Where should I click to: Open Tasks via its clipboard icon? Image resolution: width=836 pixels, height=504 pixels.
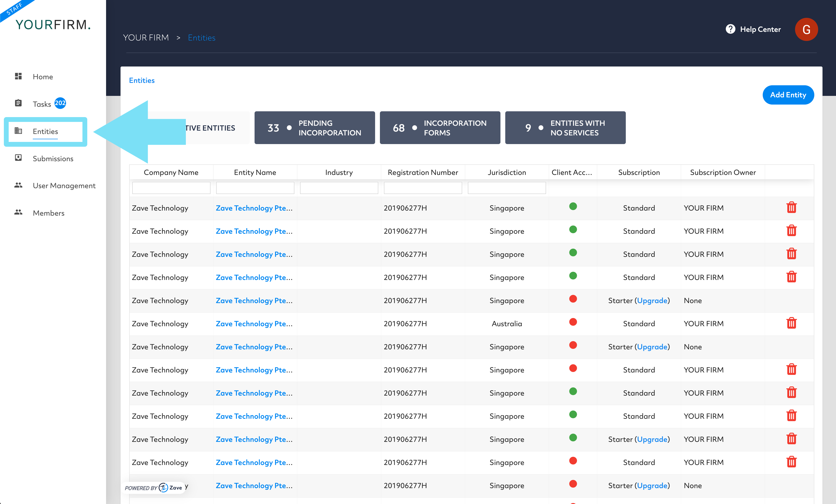pyautogui.click(x=18, y=103)
